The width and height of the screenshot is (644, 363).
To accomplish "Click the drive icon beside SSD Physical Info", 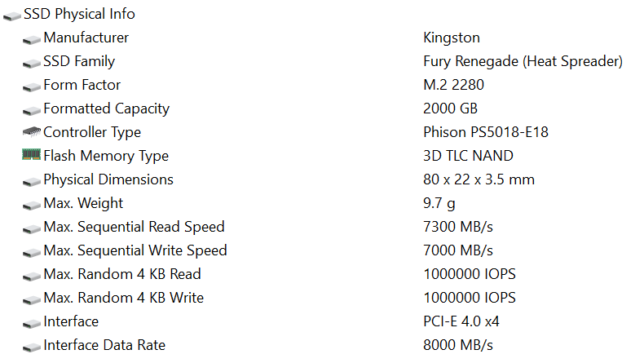I will click(x=12, y=15).
